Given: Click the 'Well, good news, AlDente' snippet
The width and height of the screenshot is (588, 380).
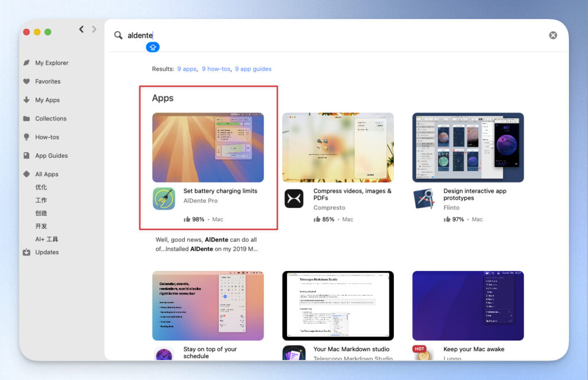Looking at the screenshot, I should click(x=207, y=245).
